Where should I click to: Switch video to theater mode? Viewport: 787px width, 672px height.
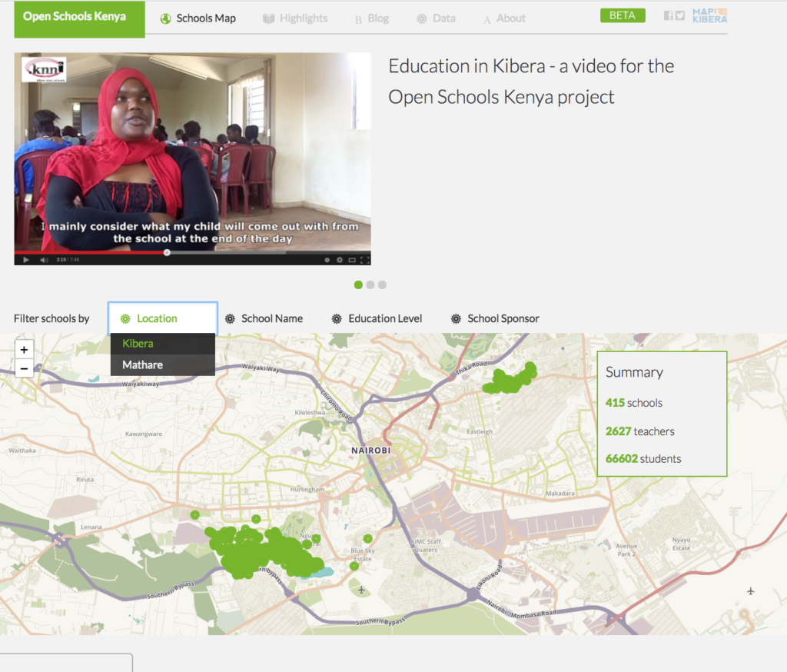click(352, 260)
